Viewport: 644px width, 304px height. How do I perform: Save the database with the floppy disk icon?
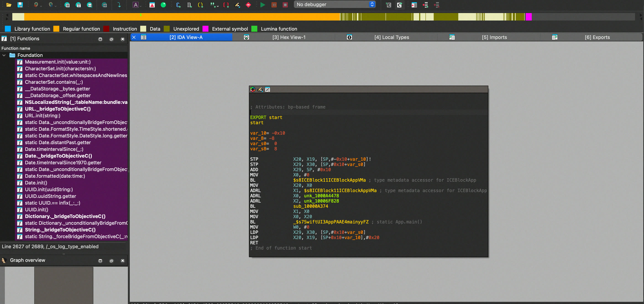pyautogui.click(x=20, y=5)
